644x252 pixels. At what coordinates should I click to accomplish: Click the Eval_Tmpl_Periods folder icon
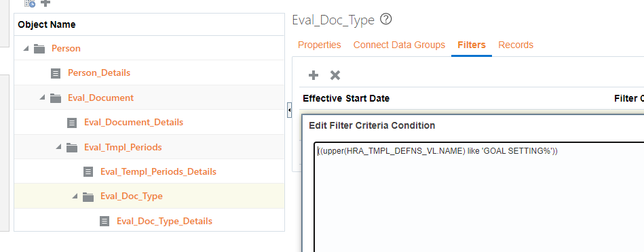tap(72, 147)
